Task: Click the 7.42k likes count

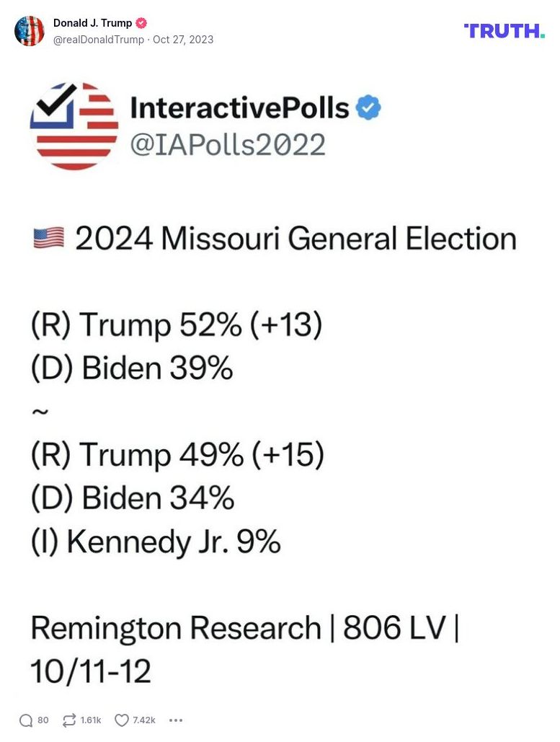Action: coord(144,720)
